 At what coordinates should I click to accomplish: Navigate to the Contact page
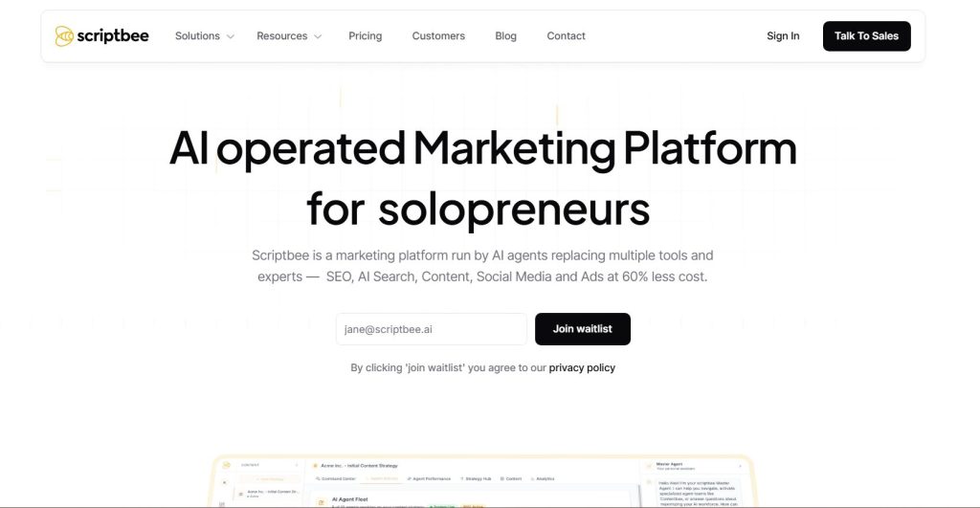pos(566,36)
